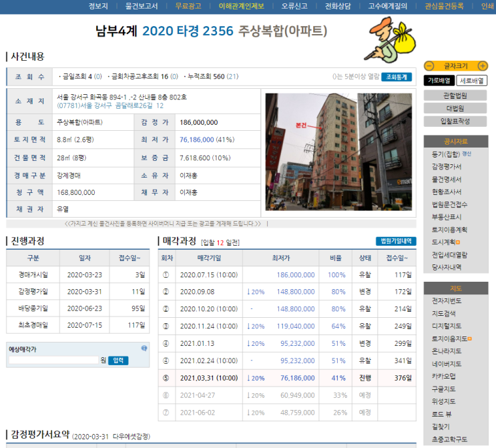
Task: Open 토지이용계획 link
Action: 449,230
